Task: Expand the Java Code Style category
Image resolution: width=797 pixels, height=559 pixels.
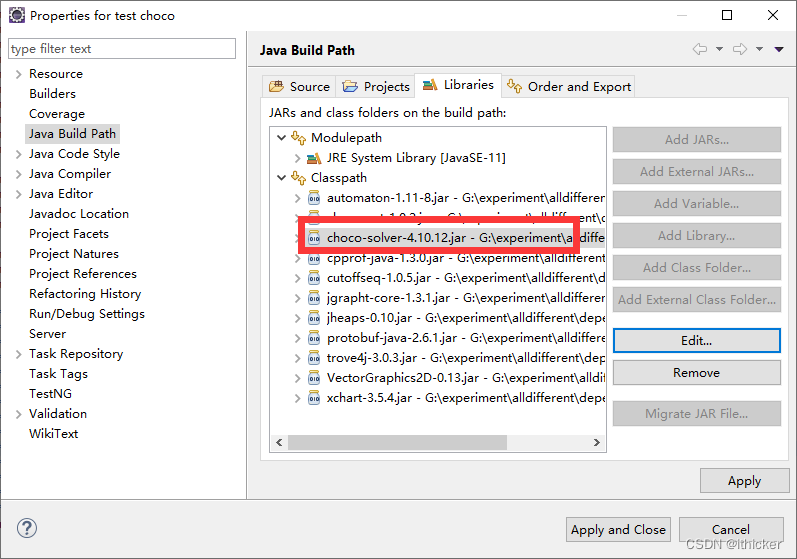Action: tap(18, 154)
